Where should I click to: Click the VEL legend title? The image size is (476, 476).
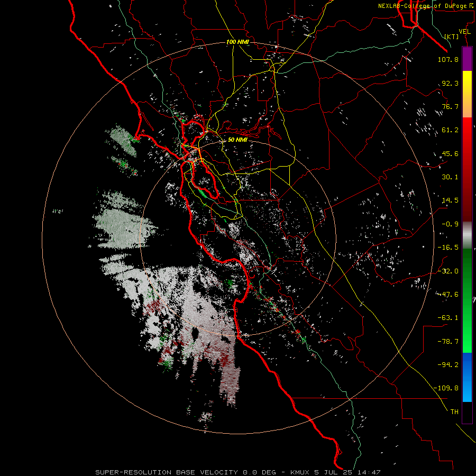(x=464, y=32)
